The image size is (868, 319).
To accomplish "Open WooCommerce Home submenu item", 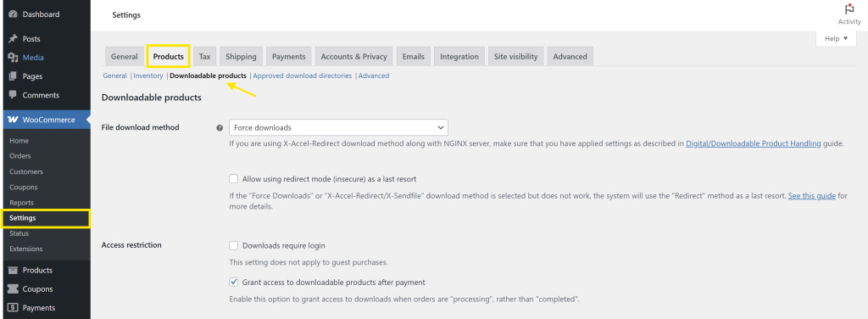I will coord(19,141).
